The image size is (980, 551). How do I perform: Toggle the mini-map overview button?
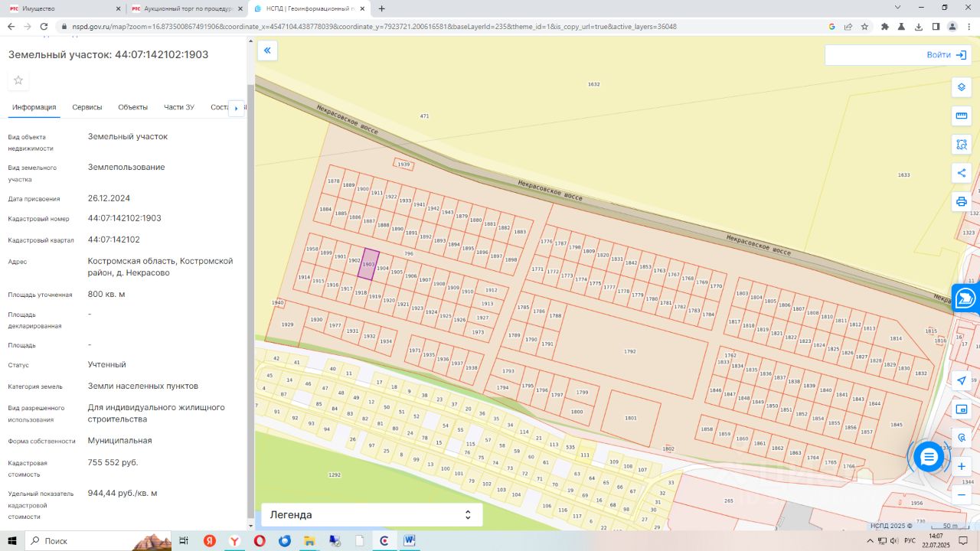[962, 409]
